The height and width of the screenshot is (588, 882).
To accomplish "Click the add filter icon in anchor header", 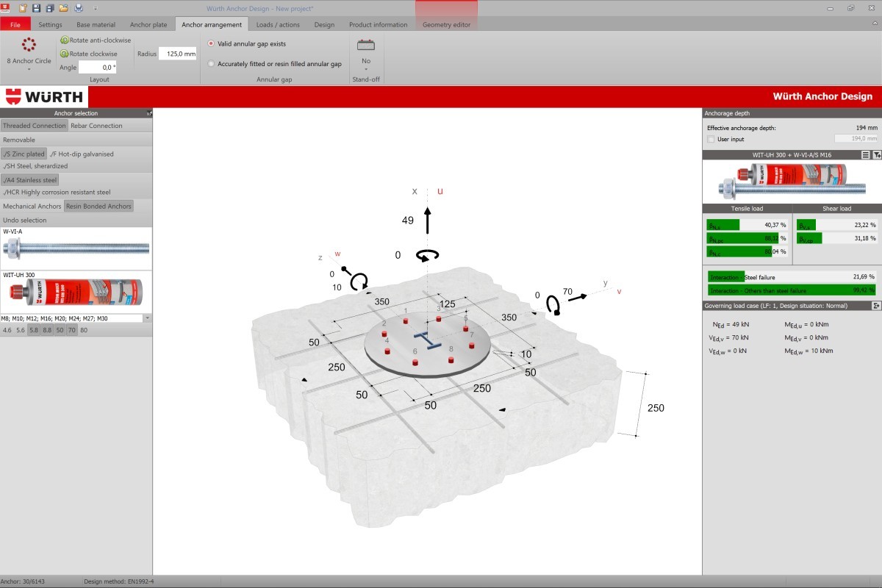I will tap(876, 155).
